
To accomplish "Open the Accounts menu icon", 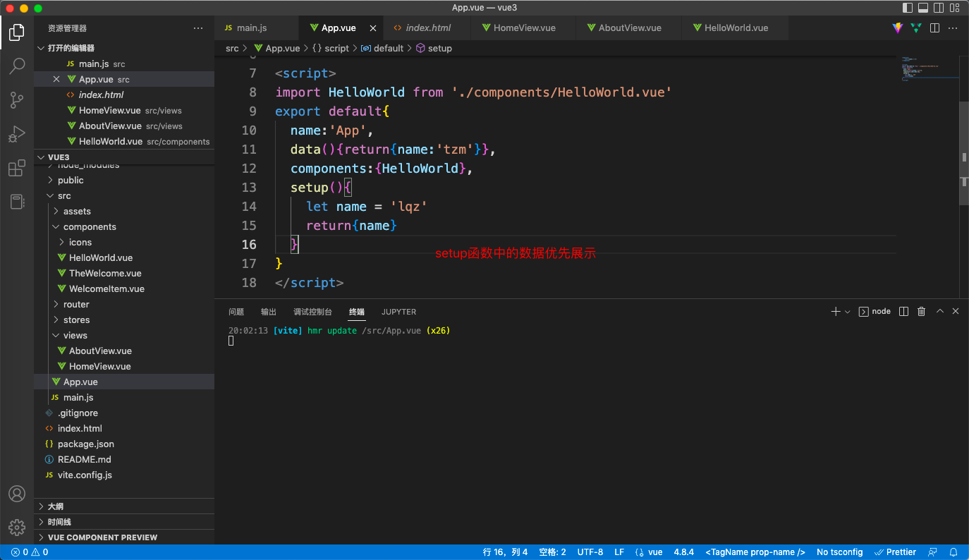I will [17, 494].
